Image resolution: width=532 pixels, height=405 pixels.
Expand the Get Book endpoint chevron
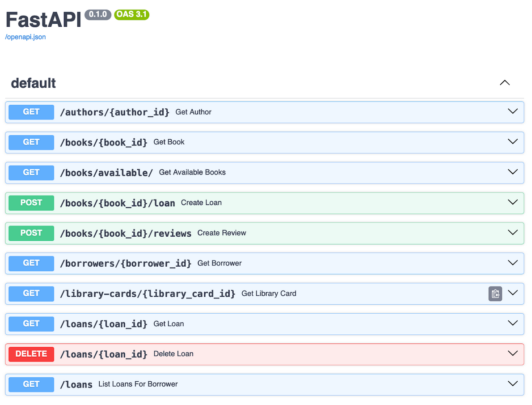(x=512, y=142)
